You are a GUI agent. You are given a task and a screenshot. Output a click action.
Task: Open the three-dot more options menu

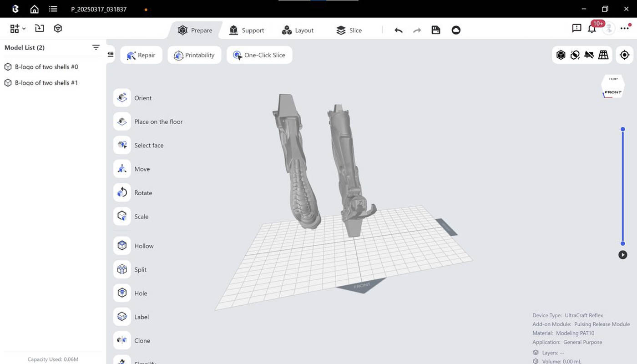(624, 29)
